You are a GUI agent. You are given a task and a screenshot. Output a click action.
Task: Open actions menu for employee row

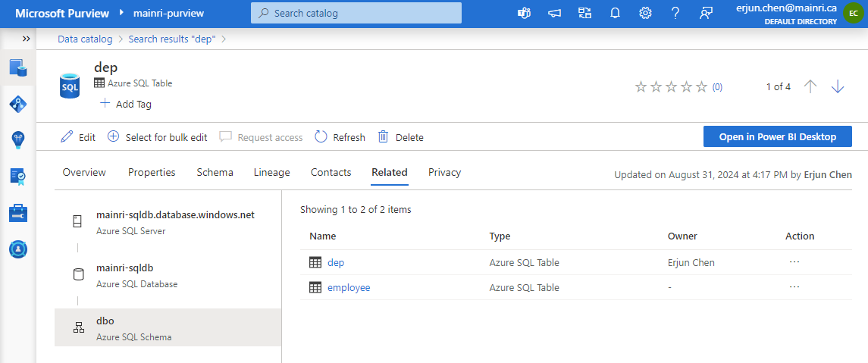pyautogui.click(x=794, y=287)
